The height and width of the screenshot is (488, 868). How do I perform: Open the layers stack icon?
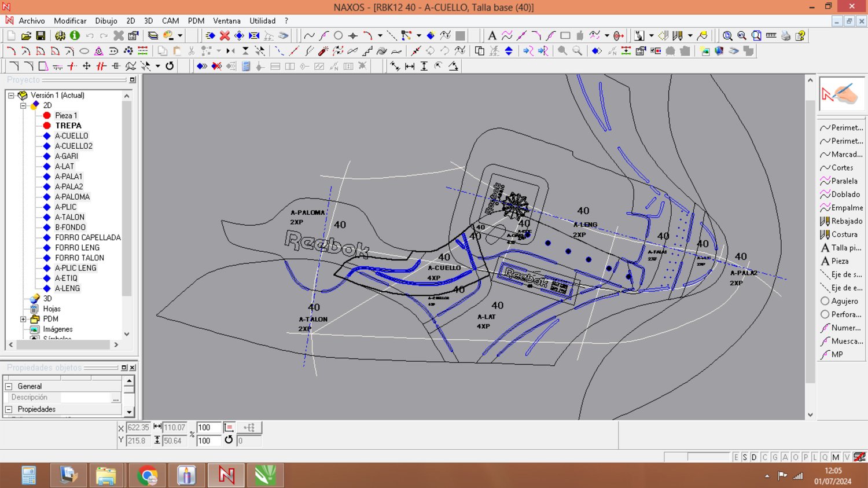click(153, 36)
